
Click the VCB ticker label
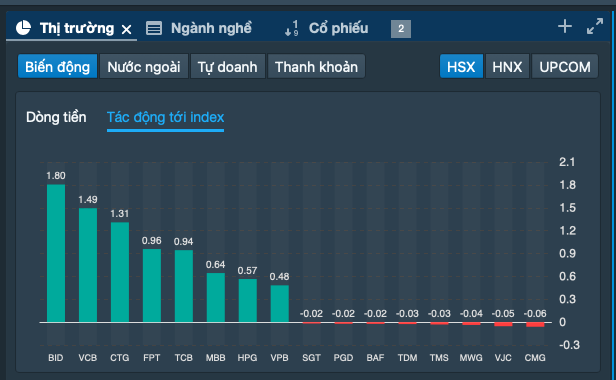click(88, 358)
